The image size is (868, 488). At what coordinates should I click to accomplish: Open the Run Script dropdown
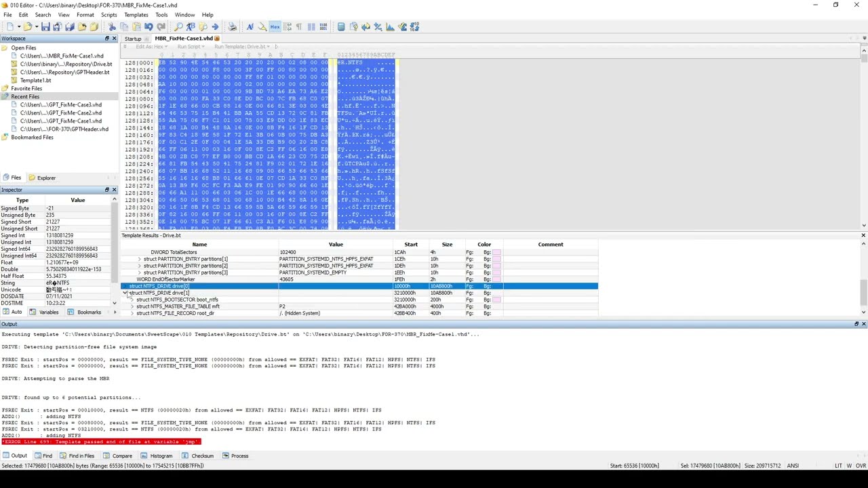click(x=192, y=47)
